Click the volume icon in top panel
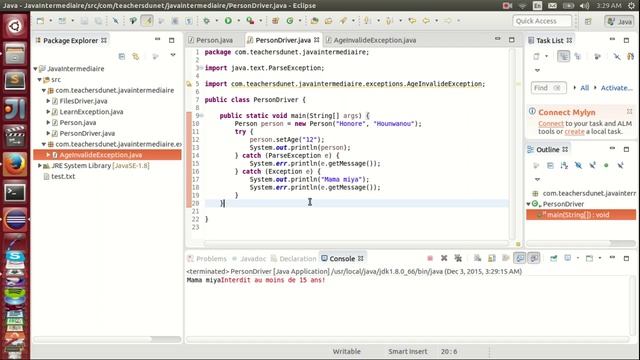 [584, 5]
